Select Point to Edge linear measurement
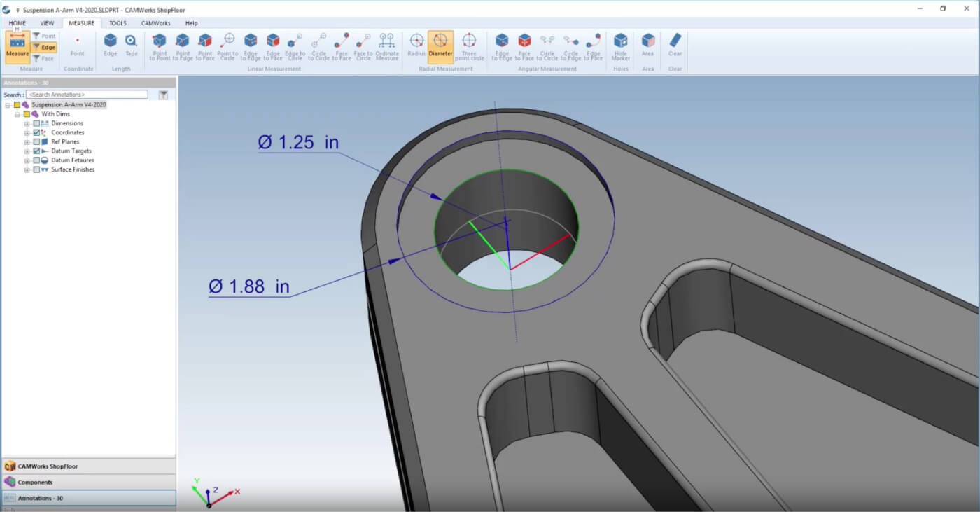 coord(183,47)
